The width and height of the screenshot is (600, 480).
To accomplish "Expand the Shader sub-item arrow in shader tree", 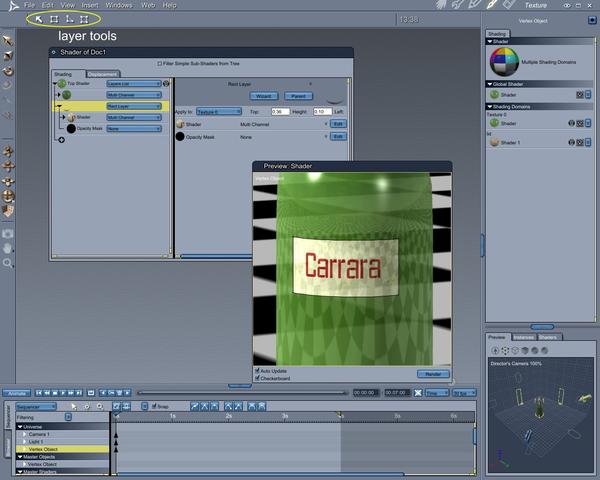I will (x=64, y=117).
